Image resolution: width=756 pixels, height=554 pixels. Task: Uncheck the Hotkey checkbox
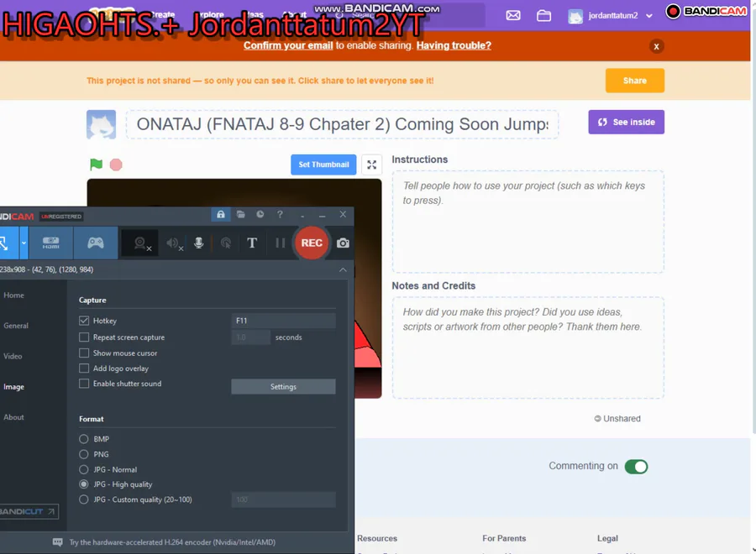(x=84, y=321)
